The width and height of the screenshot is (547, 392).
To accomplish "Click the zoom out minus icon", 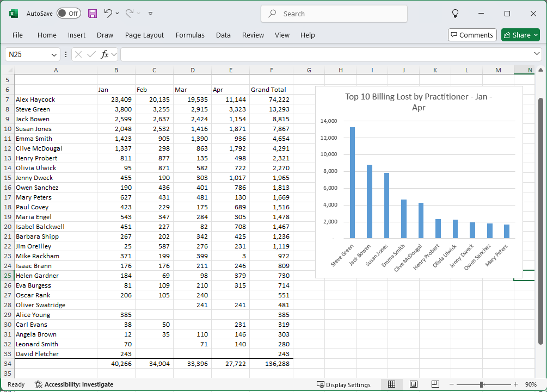I will click(x=452, y=384).
